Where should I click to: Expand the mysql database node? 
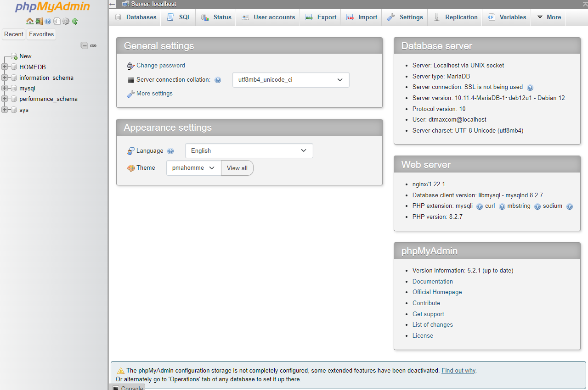click(5, 88)
